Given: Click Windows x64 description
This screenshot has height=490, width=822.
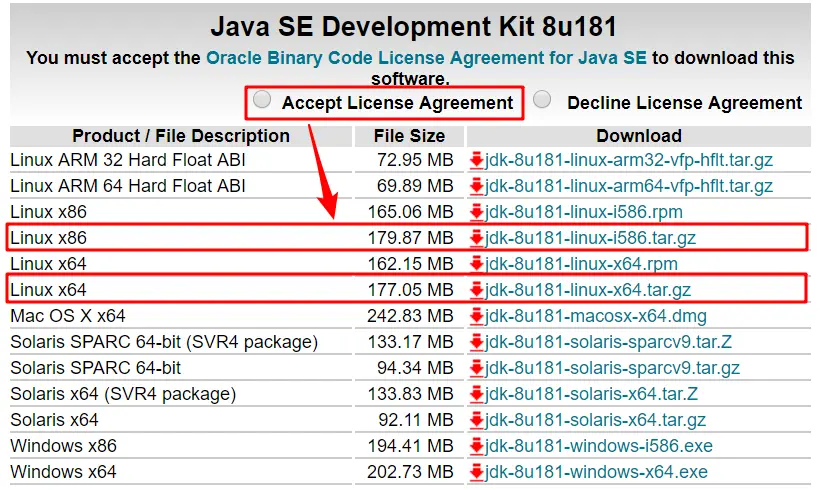Looking at the screenshot, I should coord(63,472).
